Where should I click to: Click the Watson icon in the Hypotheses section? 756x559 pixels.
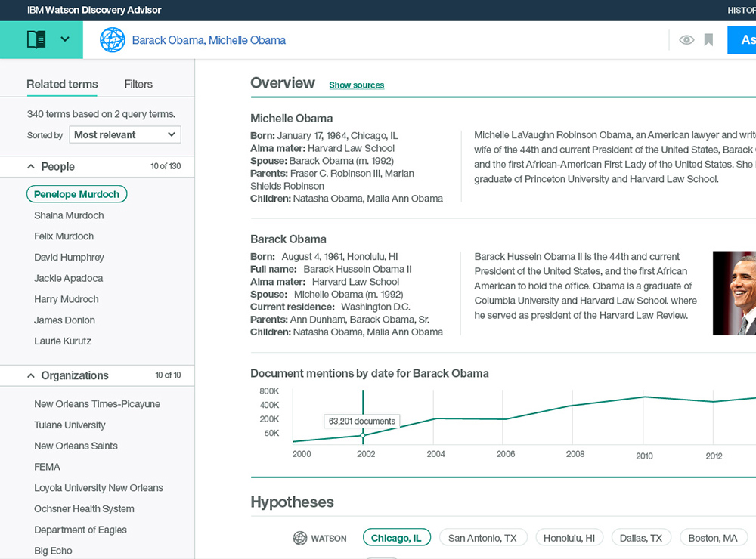300,538
